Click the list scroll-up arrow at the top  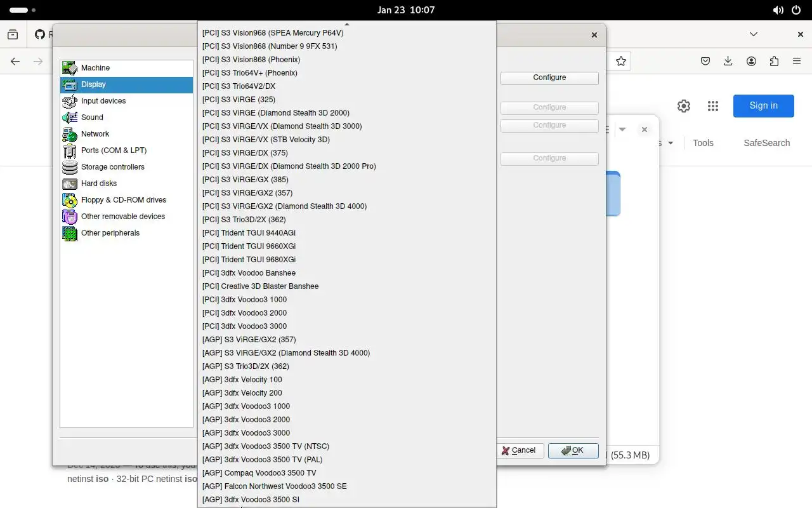[x=347, y=24]
